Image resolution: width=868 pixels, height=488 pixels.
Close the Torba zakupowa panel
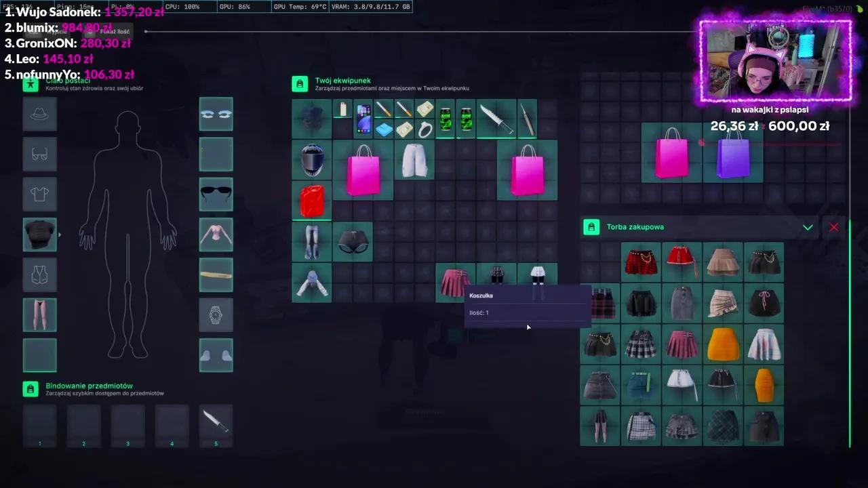(834, 227)
